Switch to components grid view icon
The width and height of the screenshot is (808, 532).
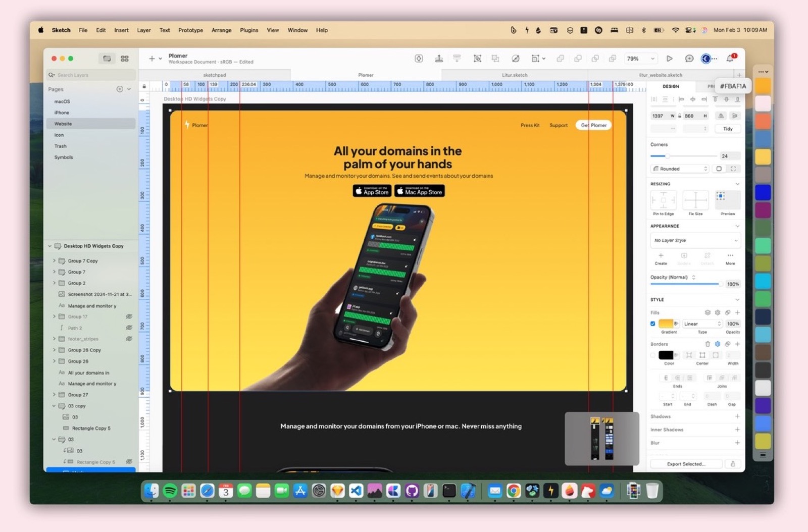tap(125, 59)
